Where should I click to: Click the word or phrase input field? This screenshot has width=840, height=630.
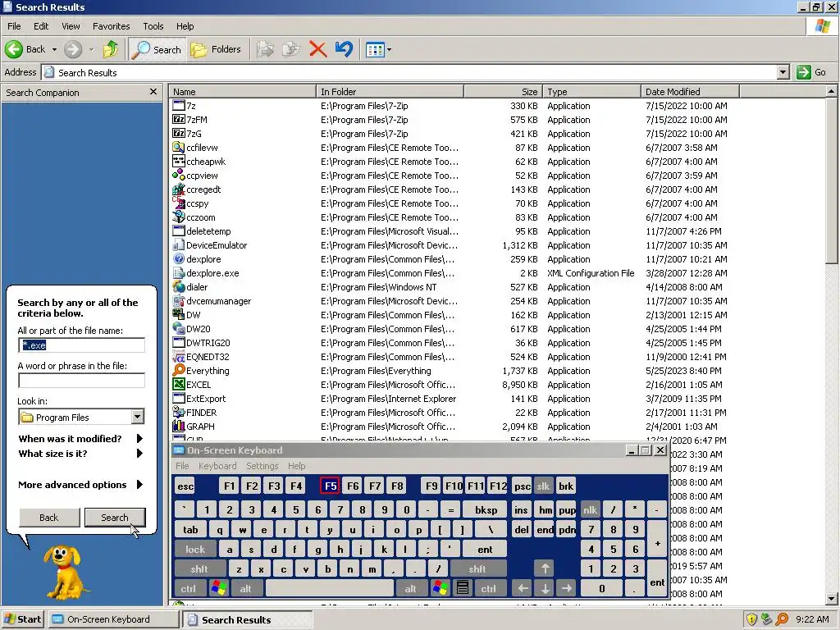point(81,381)
